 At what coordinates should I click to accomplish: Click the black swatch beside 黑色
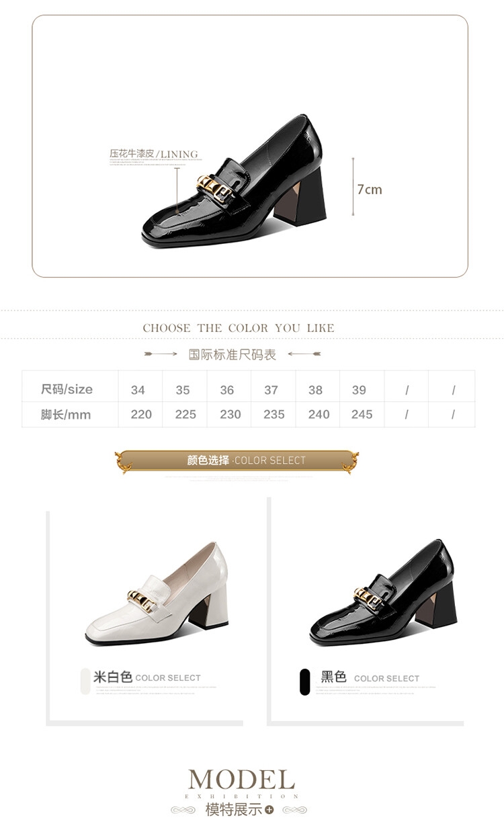tap(305, 681)
